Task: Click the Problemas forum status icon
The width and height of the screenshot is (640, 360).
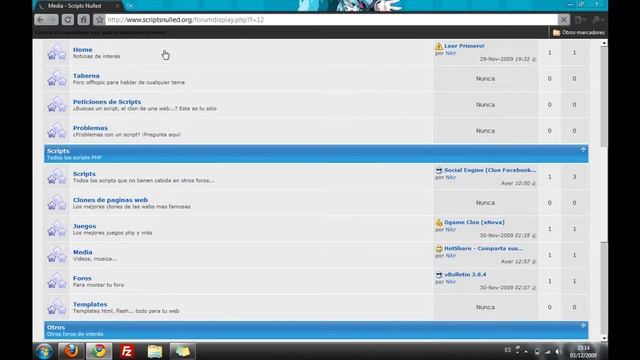Action: pos(57,131)
